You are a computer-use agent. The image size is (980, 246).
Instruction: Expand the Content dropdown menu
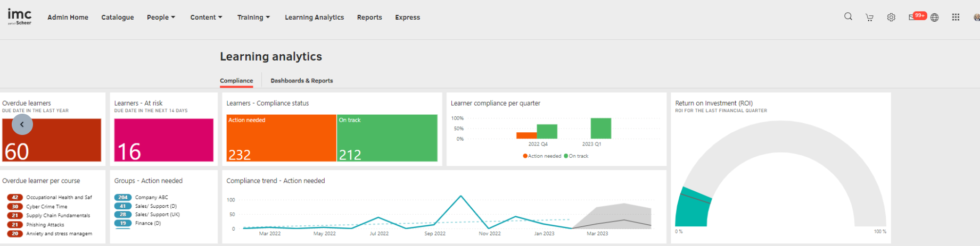(x=206, y=18)
